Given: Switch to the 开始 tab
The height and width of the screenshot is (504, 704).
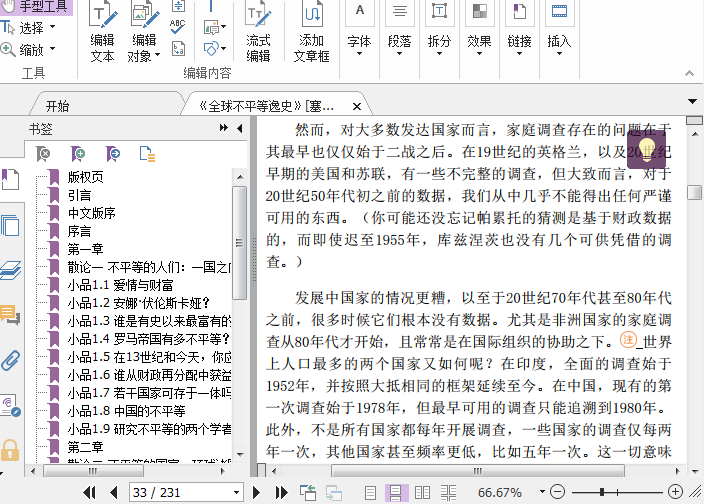Looking at the screenshot, I should (x=57, y=106).
